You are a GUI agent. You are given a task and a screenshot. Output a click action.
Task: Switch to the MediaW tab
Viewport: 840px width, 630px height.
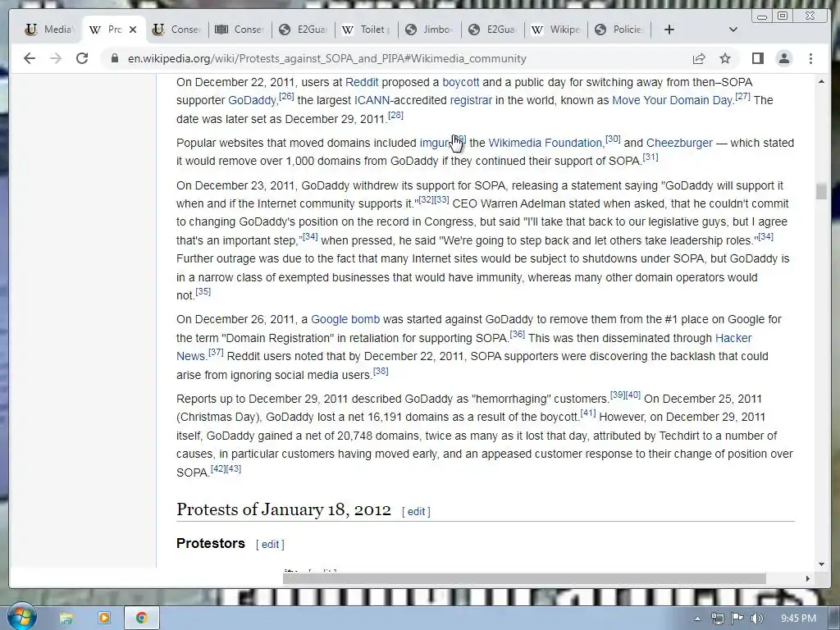50,30
